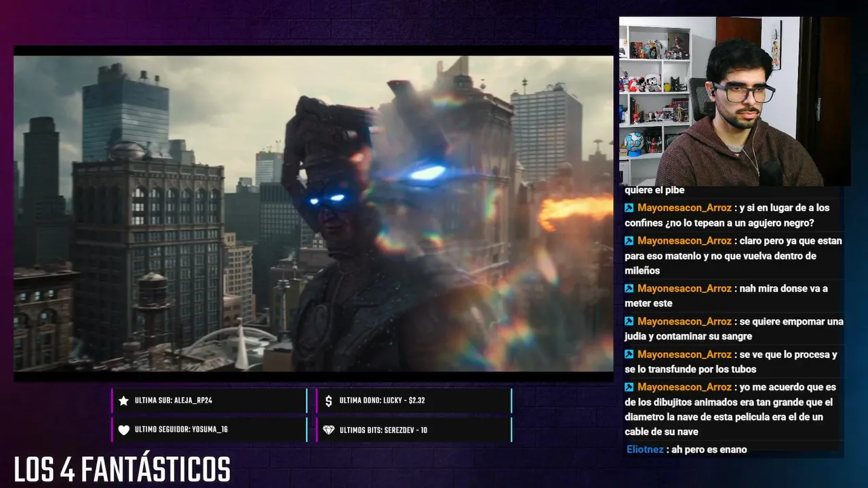Screen dimensions: 868x488
Task: Click the badge icon on the "agujero negro" message
Action: [x=629, y=208]
